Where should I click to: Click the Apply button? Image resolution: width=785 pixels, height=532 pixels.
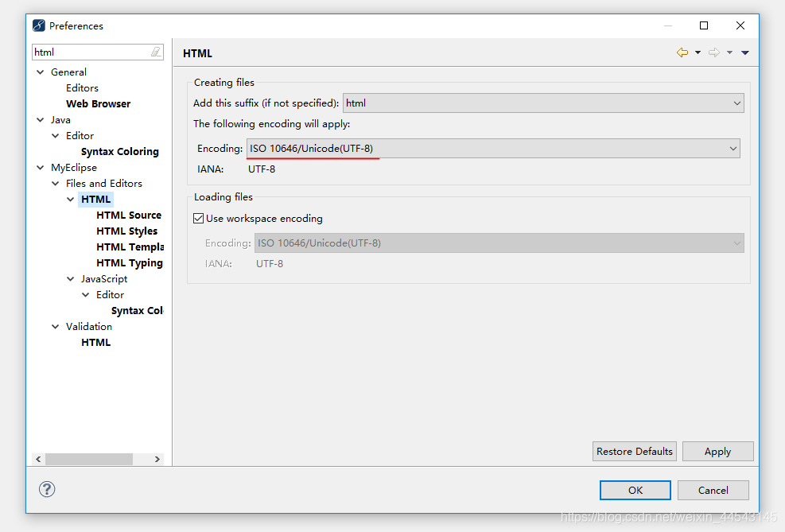[x=717, y=452]
